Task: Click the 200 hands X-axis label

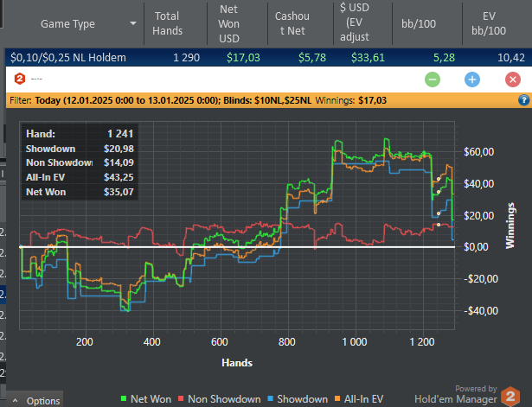Action: click(x=85, y=342)
